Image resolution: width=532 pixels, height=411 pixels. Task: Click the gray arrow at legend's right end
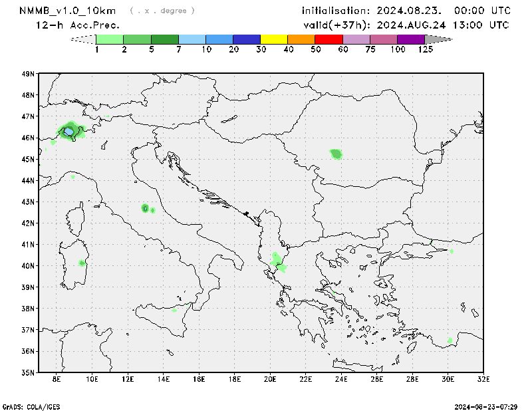(x=438, y=39)
